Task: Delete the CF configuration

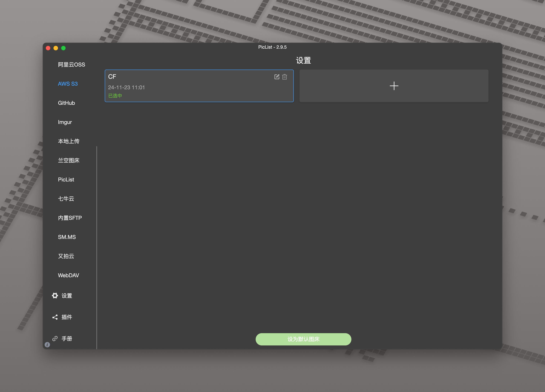Action: coord(285,77)
